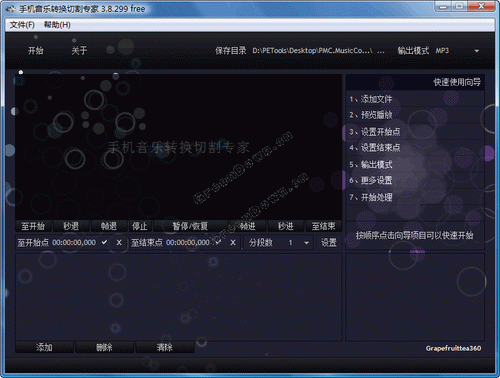Step back one second with 秒退
Image resolution: width=500 pixels, height=378 pixels.
coord(71,226)
